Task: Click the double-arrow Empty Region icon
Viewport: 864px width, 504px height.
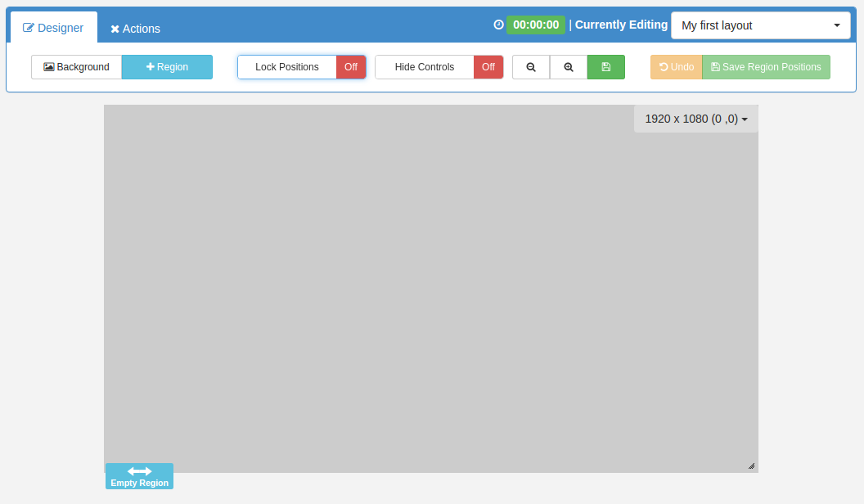Action: coord(139,471)
